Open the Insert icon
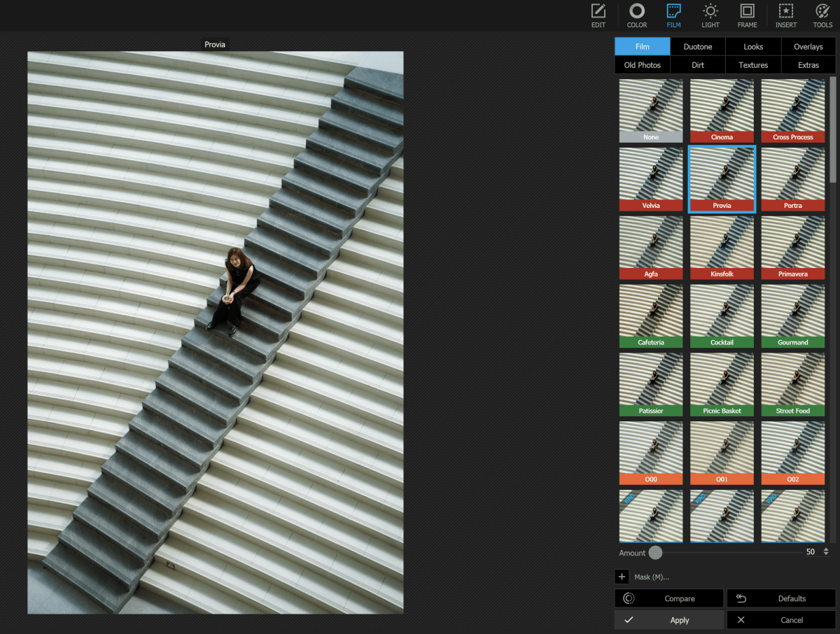840x634 pixels. [785, 15]
